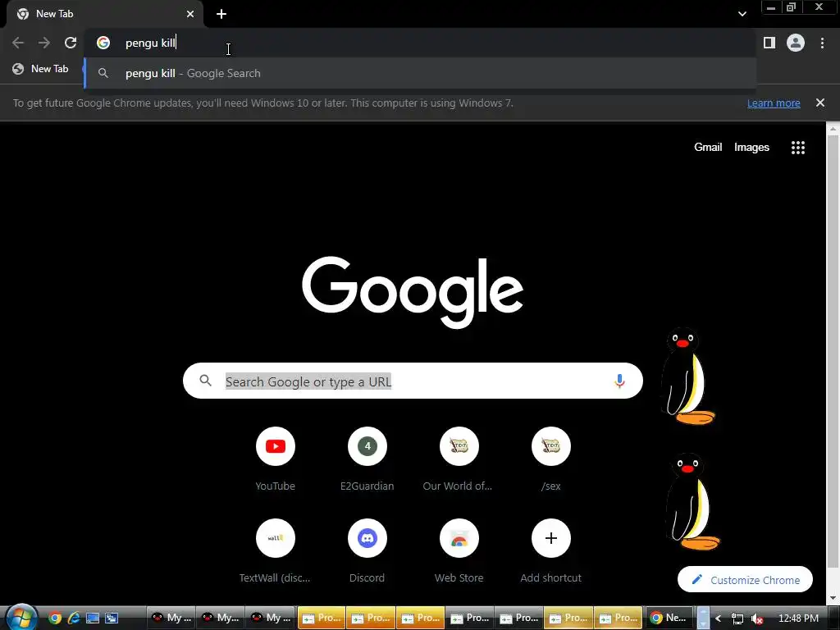Show hidden system tray icons

point(719,619)
